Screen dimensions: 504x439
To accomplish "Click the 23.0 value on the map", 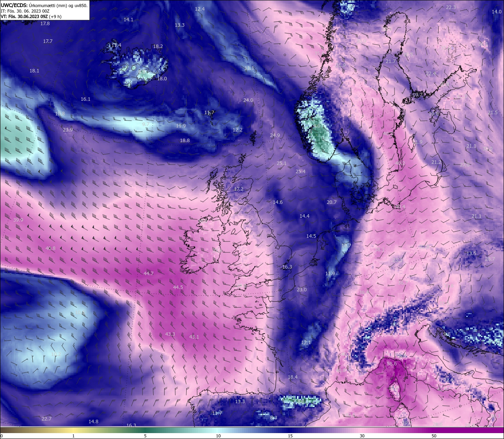I will click(302, 290).
